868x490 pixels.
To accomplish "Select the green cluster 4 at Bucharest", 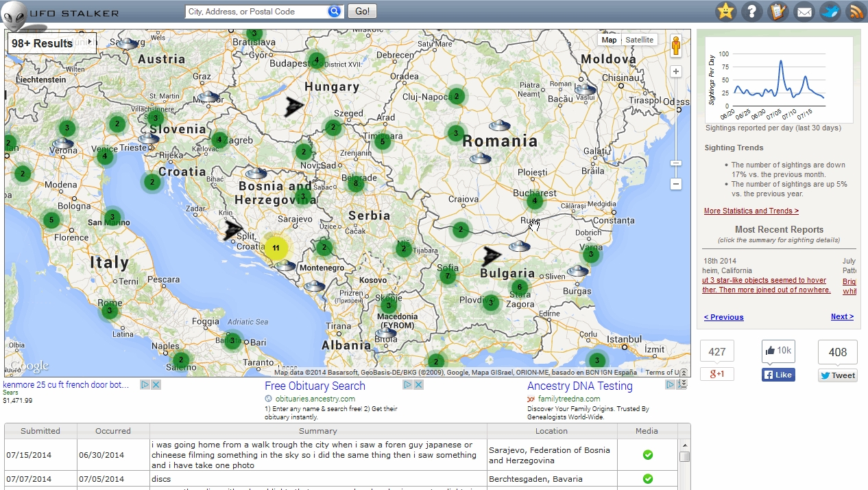I will click(x=535, y=201).
